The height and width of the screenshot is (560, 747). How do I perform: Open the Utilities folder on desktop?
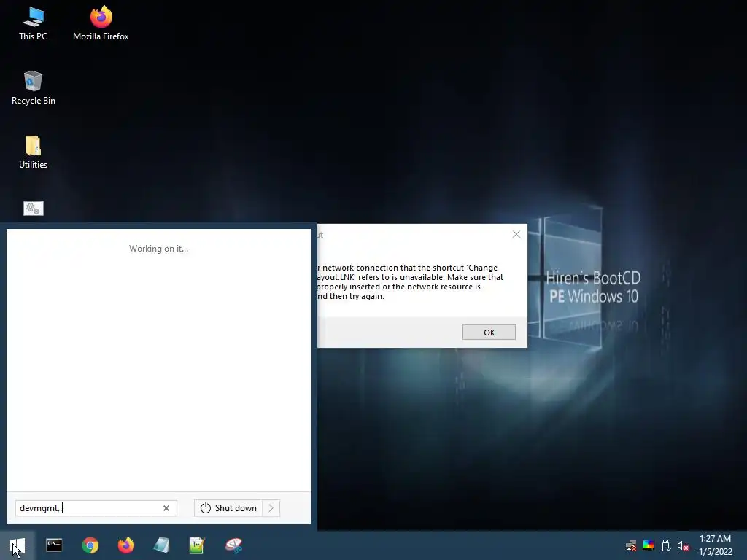[x=33, y=152]
